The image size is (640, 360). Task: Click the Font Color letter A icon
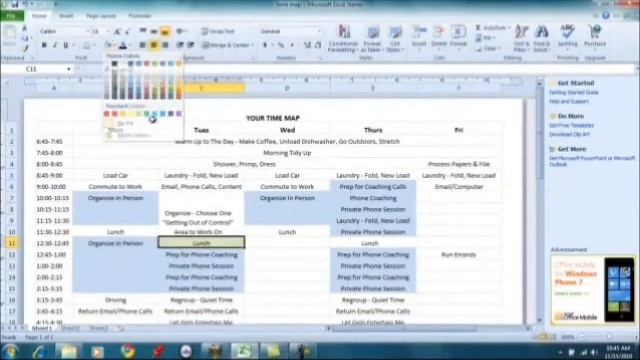pos(122,45)
